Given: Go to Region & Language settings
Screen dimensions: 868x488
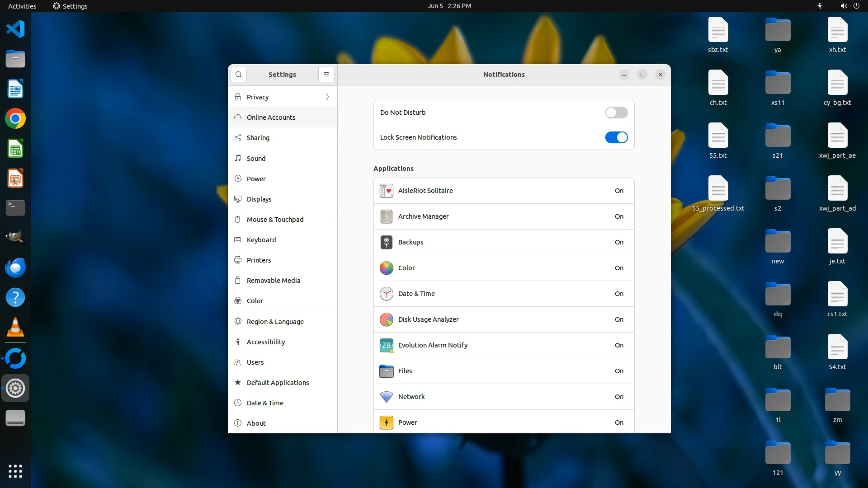Looking at the screenshot, I should [x=275, y=322].
